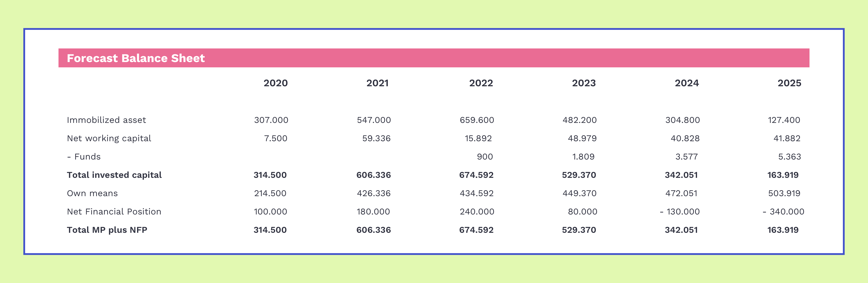The width and height of the screenshot is (868, 283).
Task: Click the 2024 column header
Action: [x=687, y=83]
